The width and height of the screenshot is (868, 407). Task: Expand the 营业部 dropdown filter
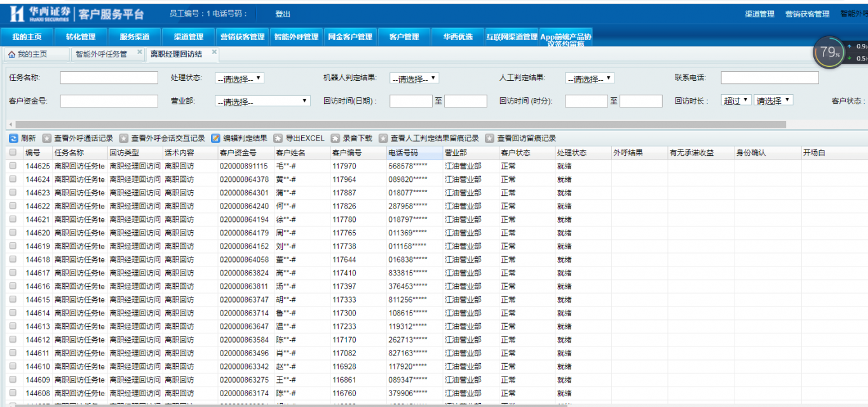(262, 101)
